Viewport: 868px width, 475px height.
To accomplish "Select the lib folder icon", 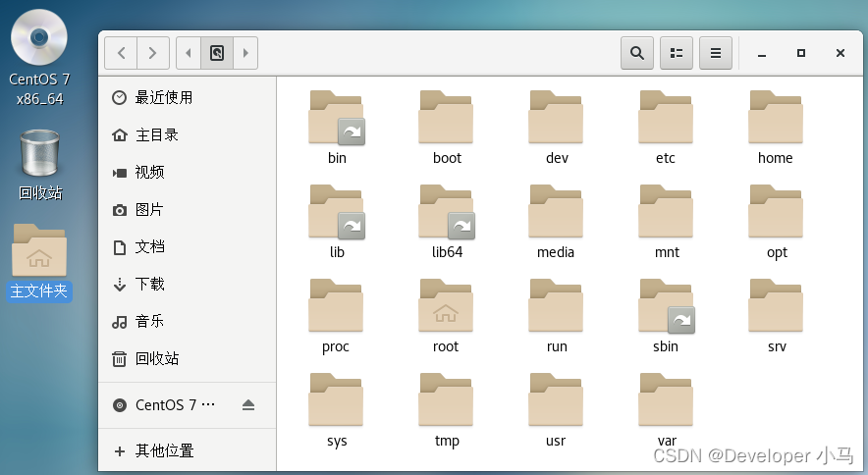I will (x=336, y=212).
